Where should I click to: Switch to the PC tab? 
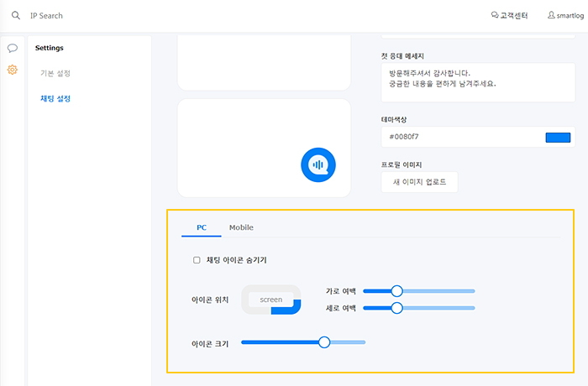point(202,227)
